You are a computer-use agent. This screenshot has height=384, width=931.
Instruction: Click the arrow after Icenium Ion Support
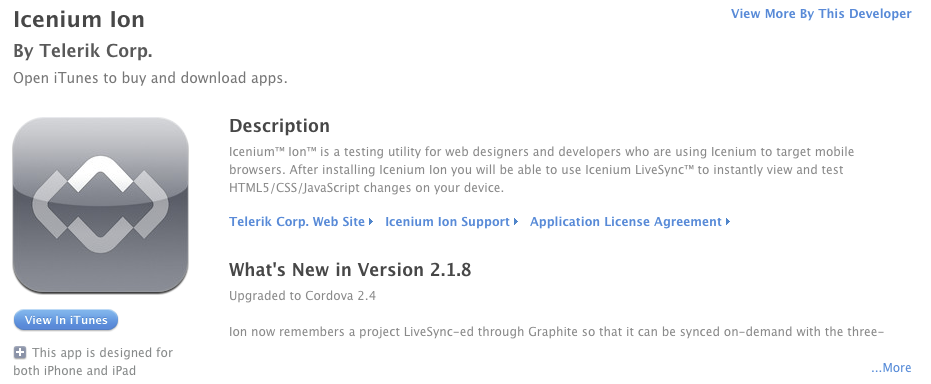click(515, 222)
